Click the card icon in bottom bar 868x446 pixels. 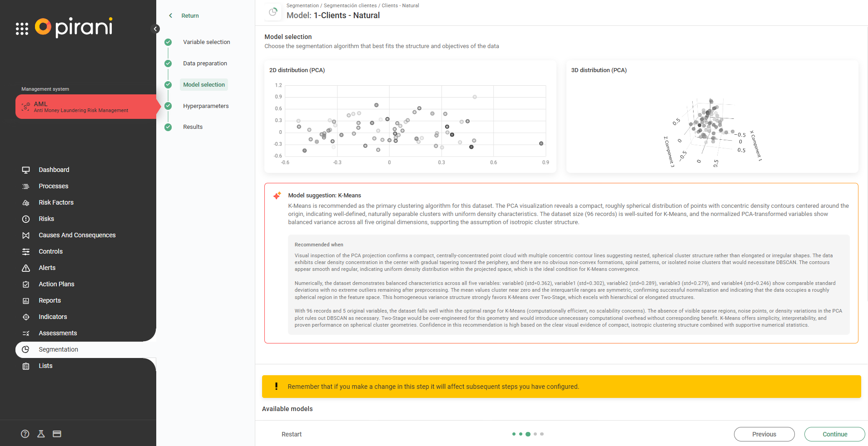57,434
